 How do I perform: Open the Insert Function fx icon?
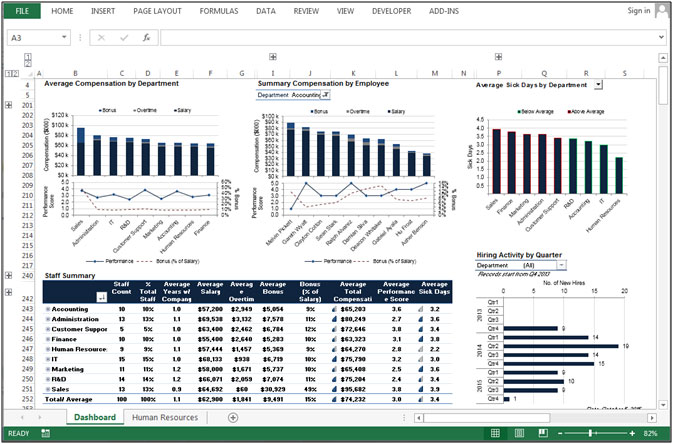(x=147, y=38)
